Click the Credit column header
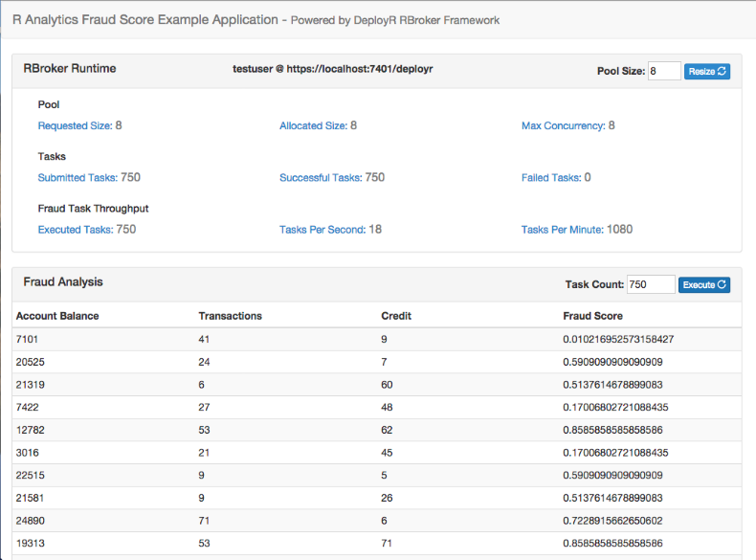756x560 pixels. (x=396, y=316)
